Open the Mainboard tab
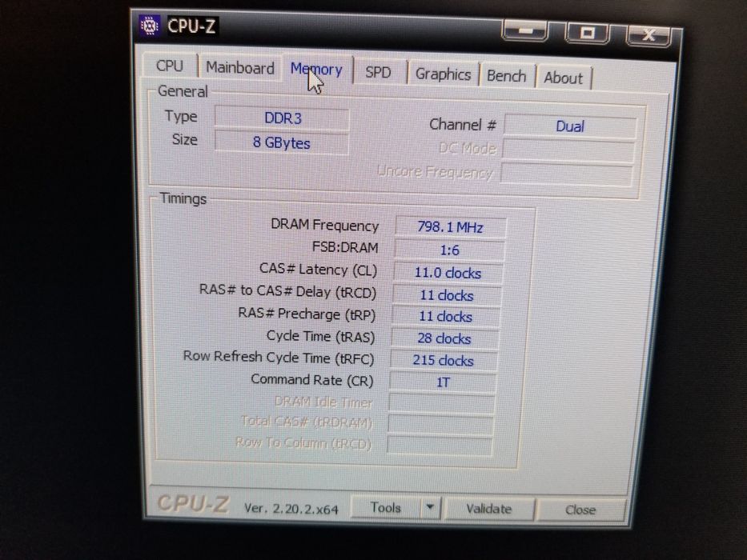The image size is (747, 560). [x=239, y=68]
